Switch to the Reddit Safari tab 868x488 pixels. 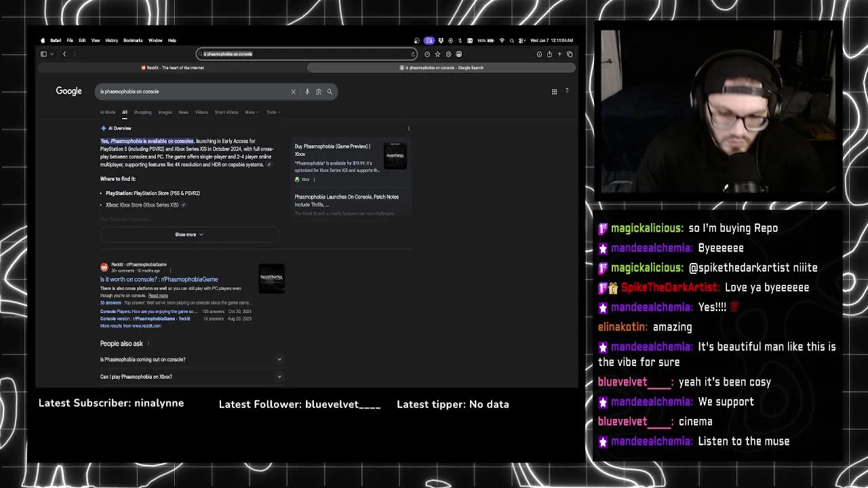point(172,68)
